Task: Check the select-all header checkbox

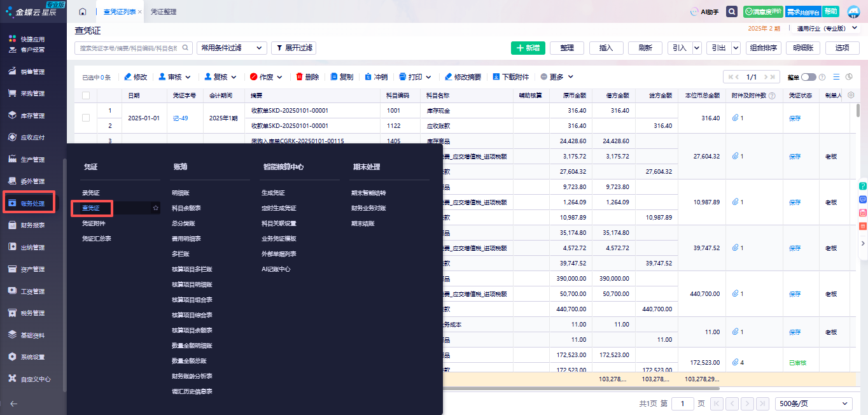Action: click(86, 95)
